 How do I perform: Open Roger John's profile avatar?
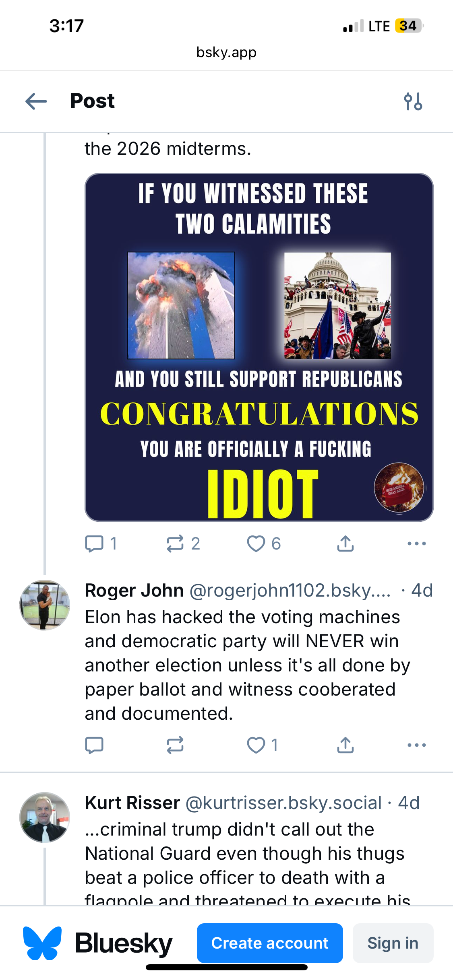pos(45,605)
